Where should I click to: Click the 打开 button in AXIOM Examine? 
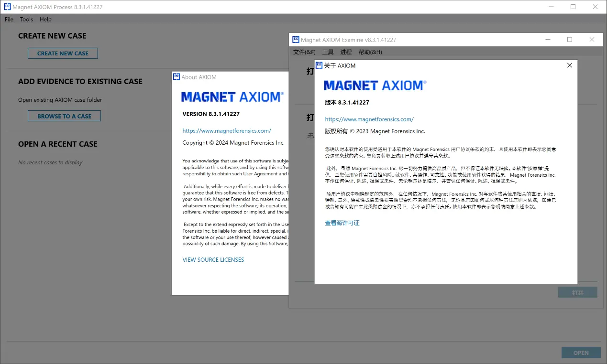pos(578,292)
